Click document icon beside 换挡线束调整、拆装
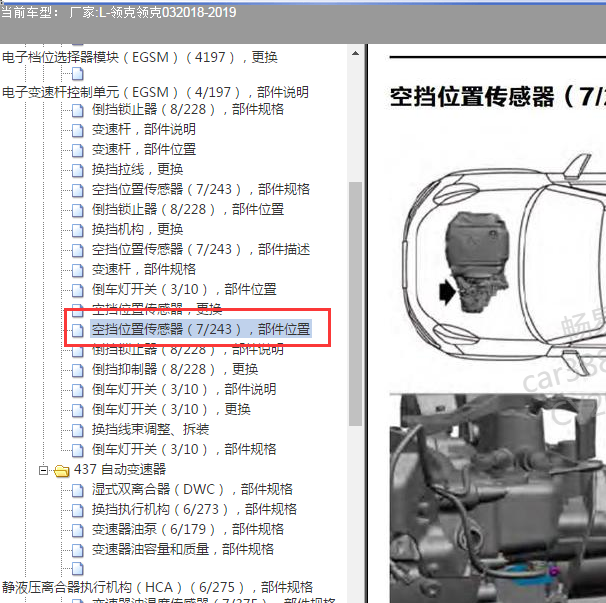 coord(78,431)
